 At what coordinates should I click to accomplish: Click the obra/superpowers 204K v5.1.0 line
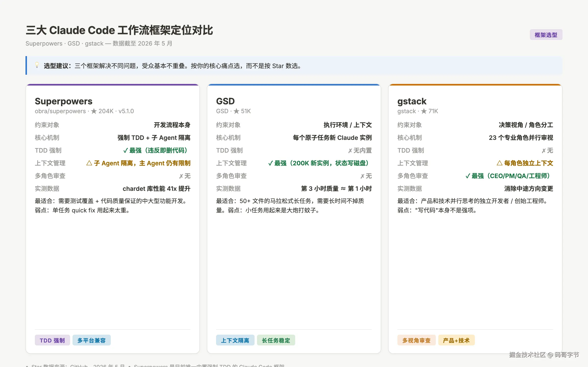(x=84, y=111)
